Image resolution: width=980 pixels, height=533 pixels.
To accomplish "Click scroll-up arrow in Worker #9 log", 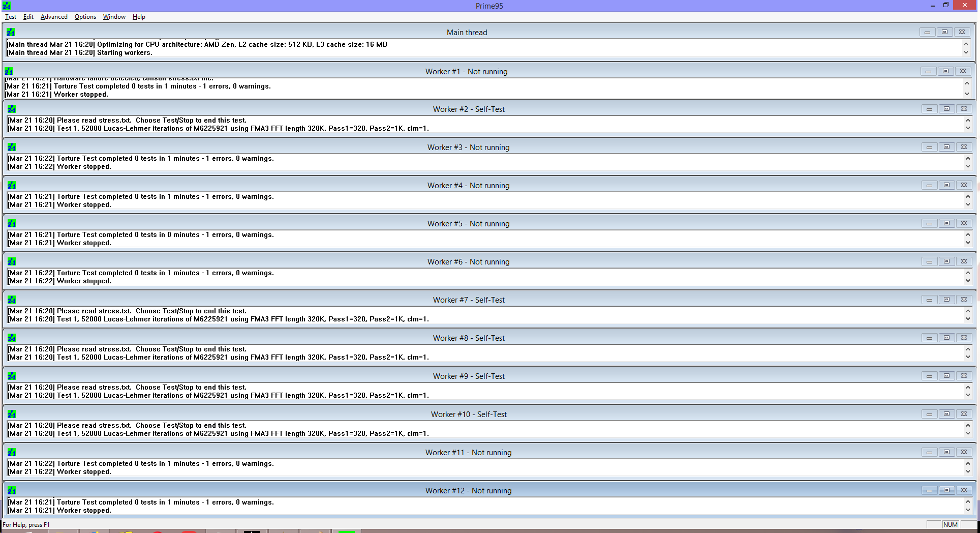I will click(x=968, y=387).
